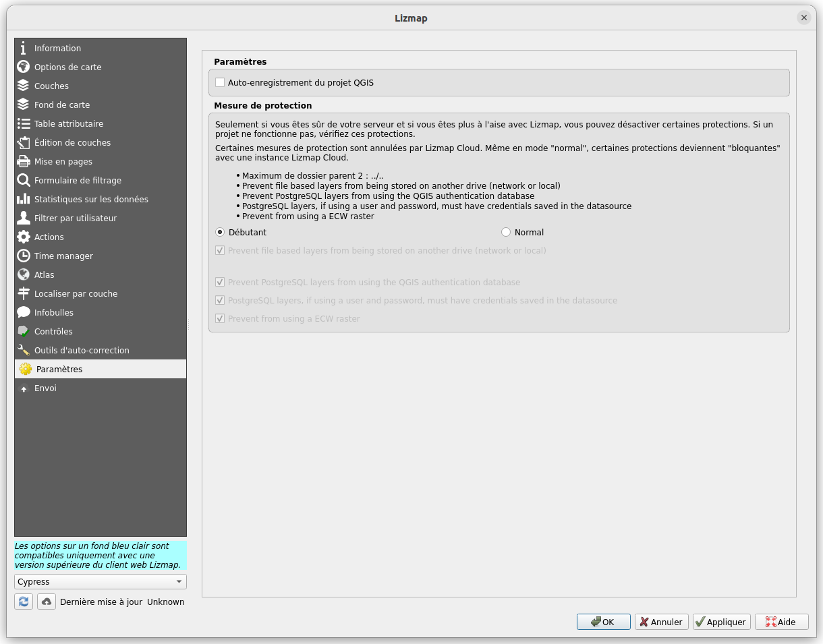
Task: Click the 'Mesure de protection' heading
Action: pos(263,105)
